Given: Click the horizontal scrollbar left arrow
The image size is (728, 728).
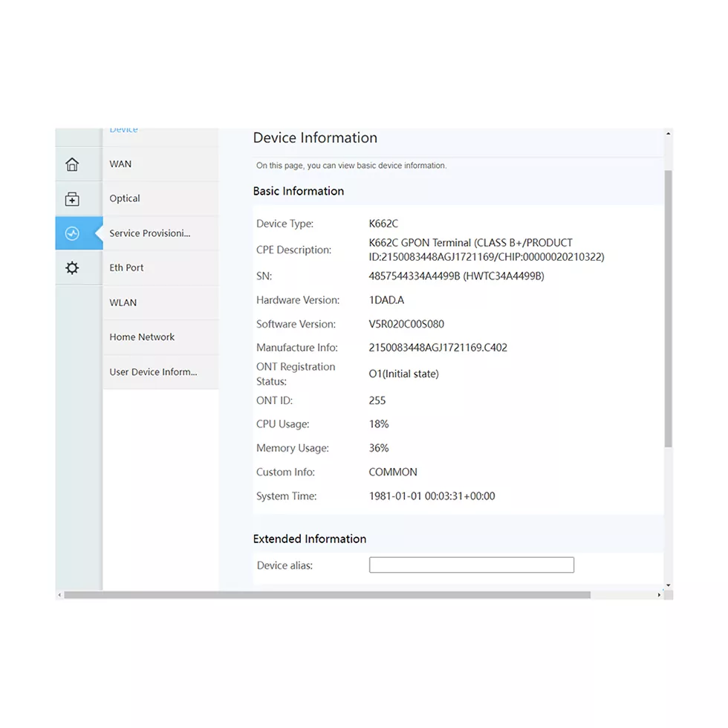Looking at the screenshot, I should 59,595.
